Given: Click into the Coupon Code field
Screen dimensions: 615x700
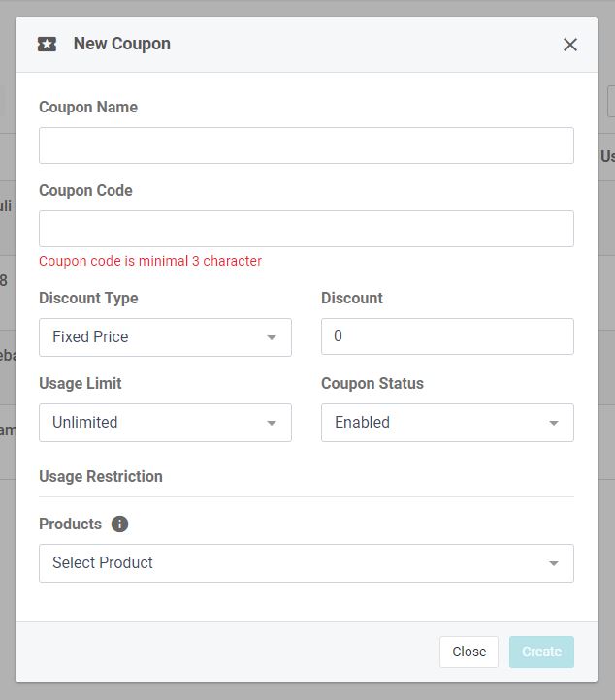Looking at the screenshot, I should (x=306, y=229).
